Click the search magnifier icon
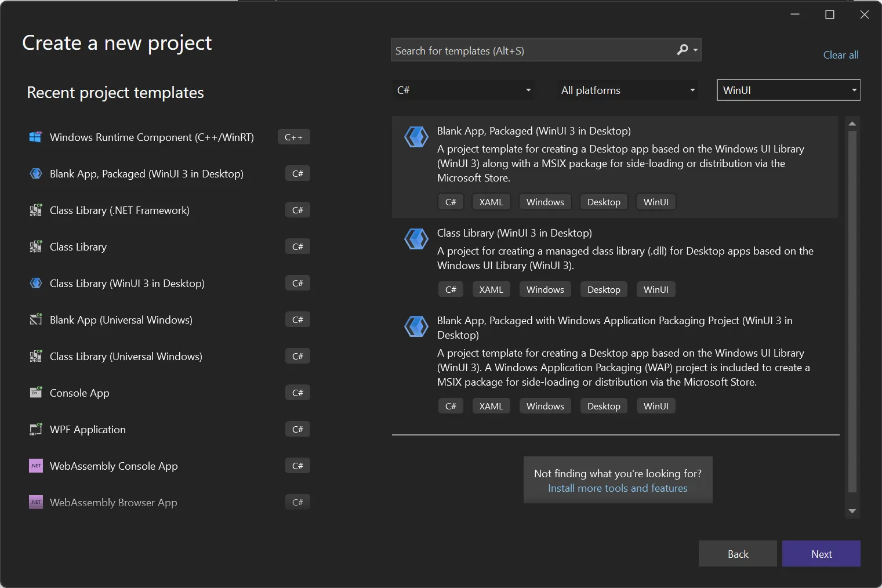Image resolution: width=882 pixels, height=588 pixels. [x=683, y=50]
